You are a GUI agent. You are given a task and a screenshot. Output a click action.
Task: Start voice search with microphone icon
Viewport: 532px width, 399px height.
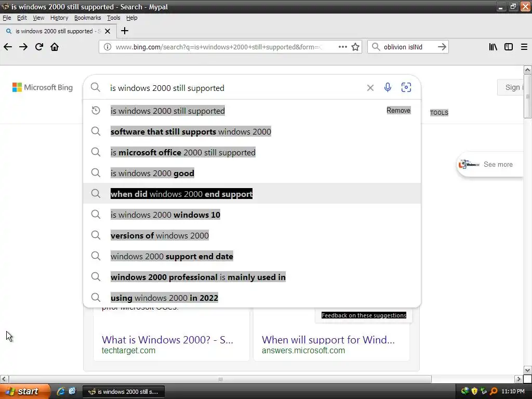[388, 87]
